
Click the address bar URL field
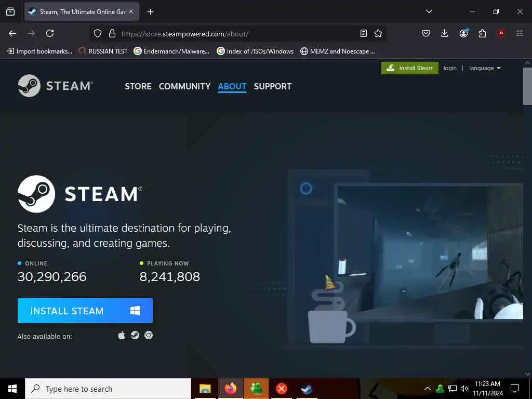(237, 34)
